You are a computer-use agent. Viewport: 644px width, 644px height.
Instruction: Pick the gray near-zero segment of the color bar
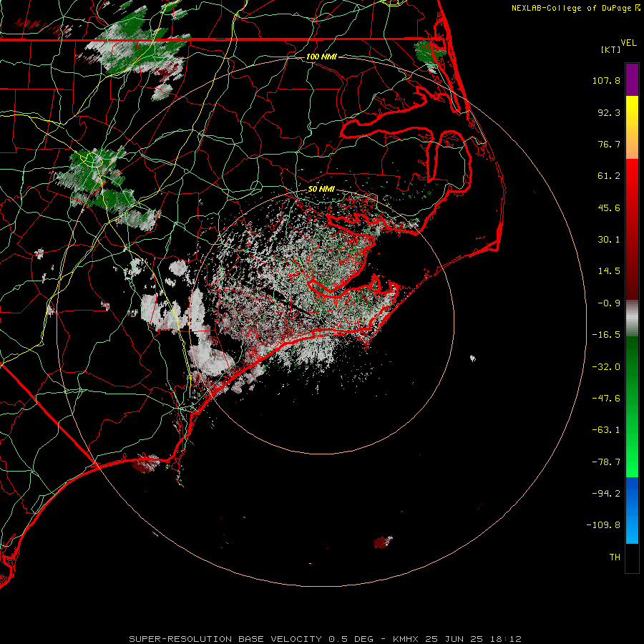click(632, 318)
